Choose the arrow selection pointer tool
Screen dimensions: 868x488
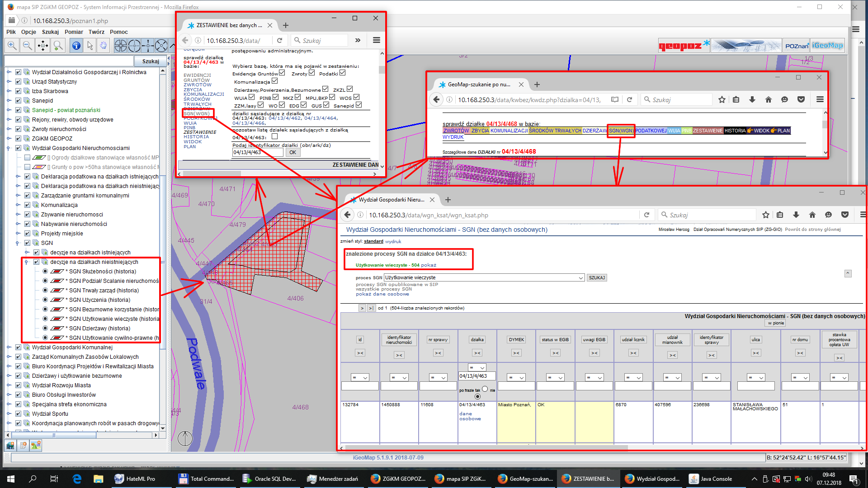point(90,46)
